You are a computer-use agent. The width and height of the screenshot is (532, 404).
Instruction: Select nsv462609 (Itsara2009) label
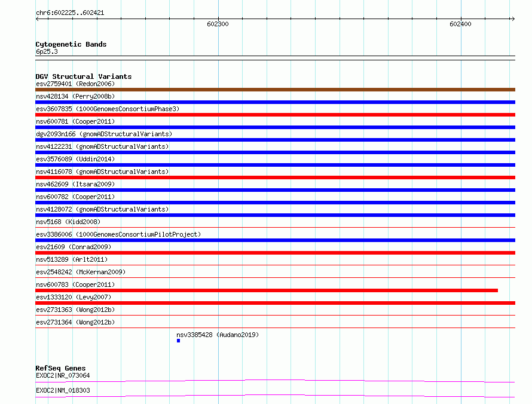(75, 184)
